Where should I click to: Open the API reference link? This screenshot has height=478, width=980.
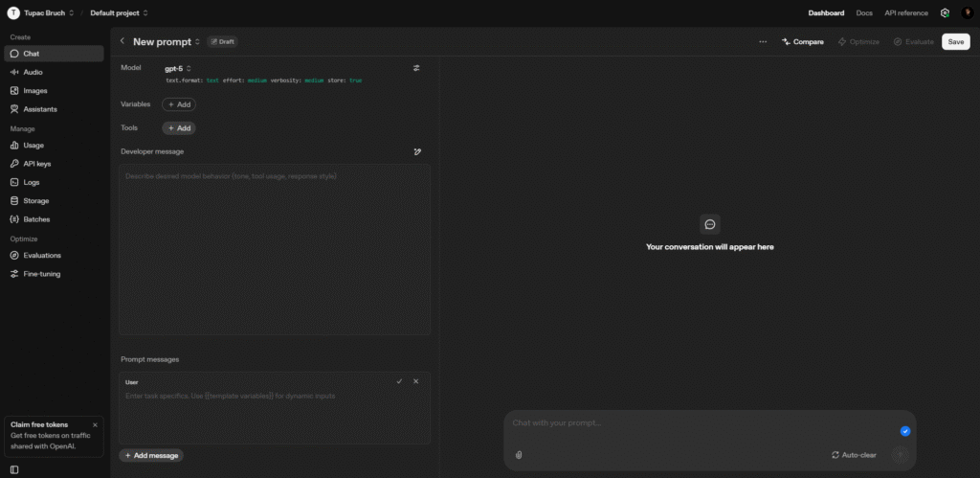[x=906, y=13]
